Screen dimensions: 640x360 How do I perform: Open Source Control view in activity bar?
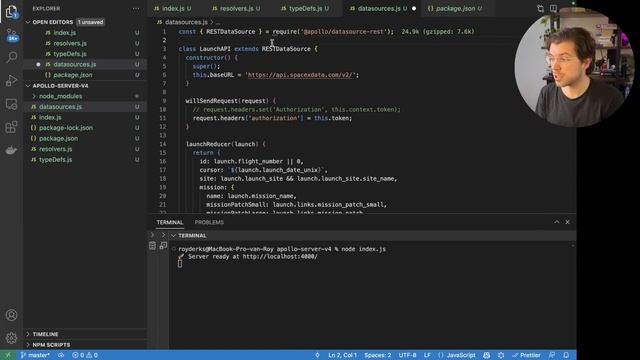[11, 35]
